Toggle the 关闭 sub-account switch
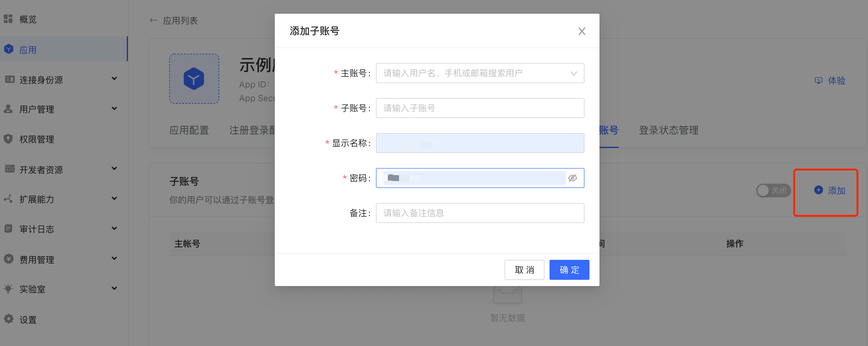Screen dimensions: 868x346 point(773,190)
